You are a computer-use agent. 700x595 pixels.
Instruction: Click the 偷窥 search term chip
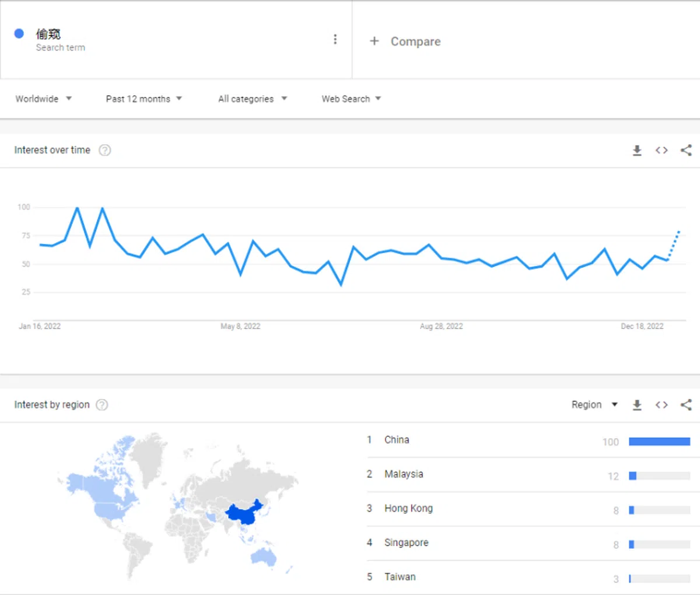coord(48,34)
